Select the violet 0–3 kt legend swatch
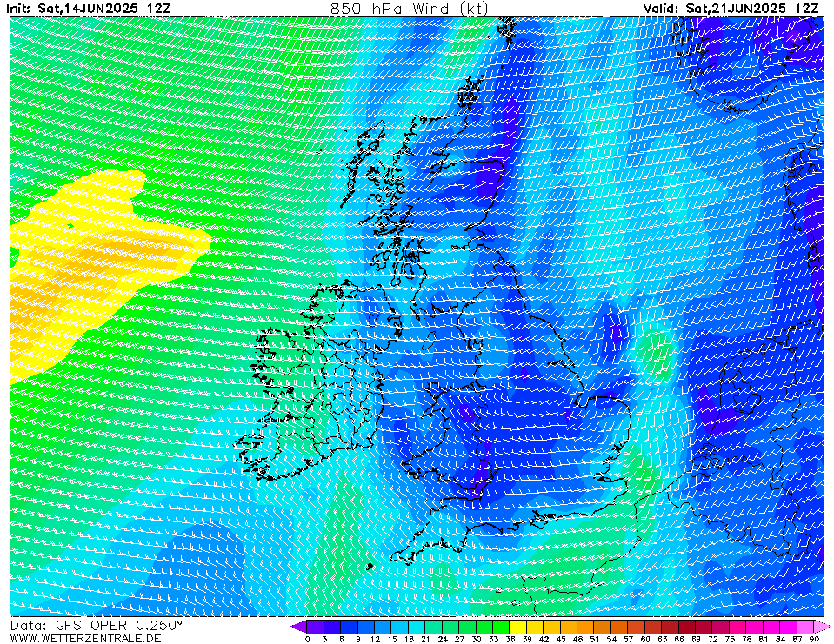The width and height of the screenshot is (834, 644). (316, 627)
